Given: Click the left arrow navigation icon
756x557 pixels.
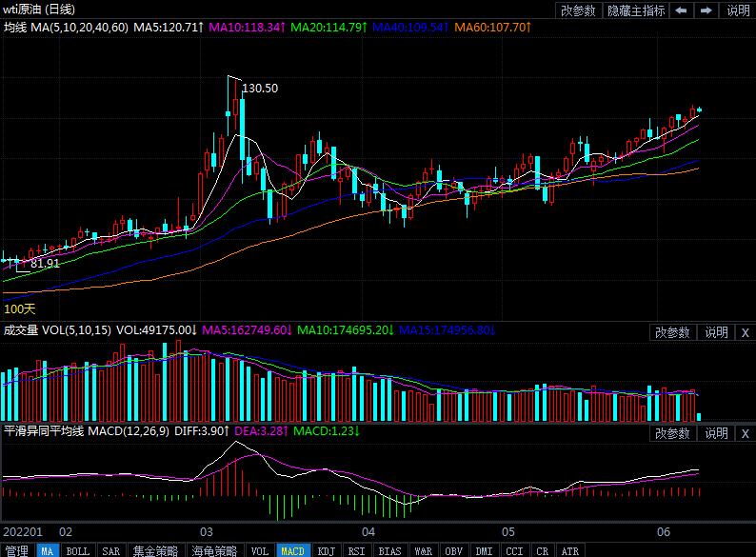Looking at the screenshot, I should 683,10.
